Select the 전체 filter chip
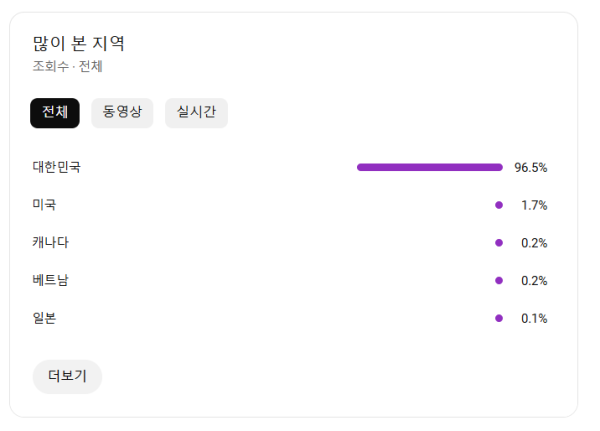Screen dimensions: 600x431 (x=55, y=113)
